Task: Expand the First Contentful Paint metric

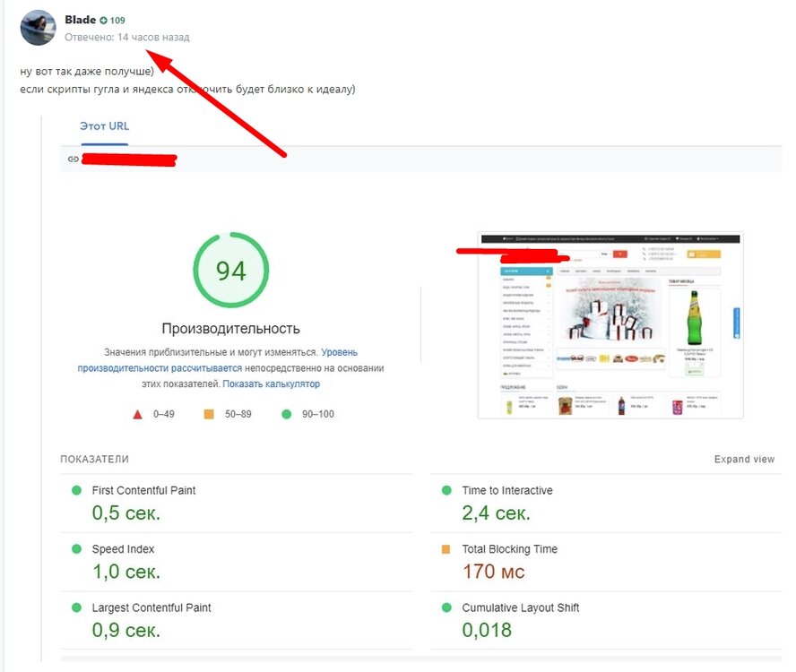Action: click(x=143, y=490)
